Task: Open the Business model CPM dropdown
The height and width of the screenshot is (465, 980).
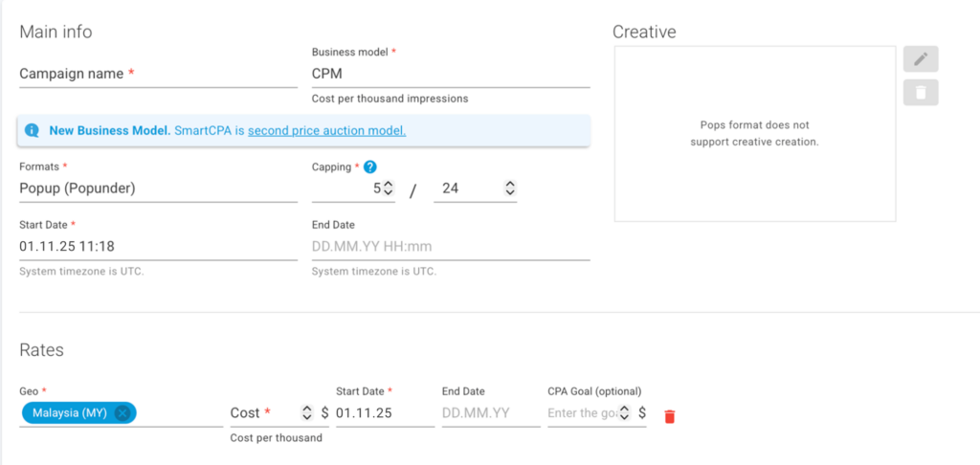Action: pyautogui.click(x=450, y=73)
